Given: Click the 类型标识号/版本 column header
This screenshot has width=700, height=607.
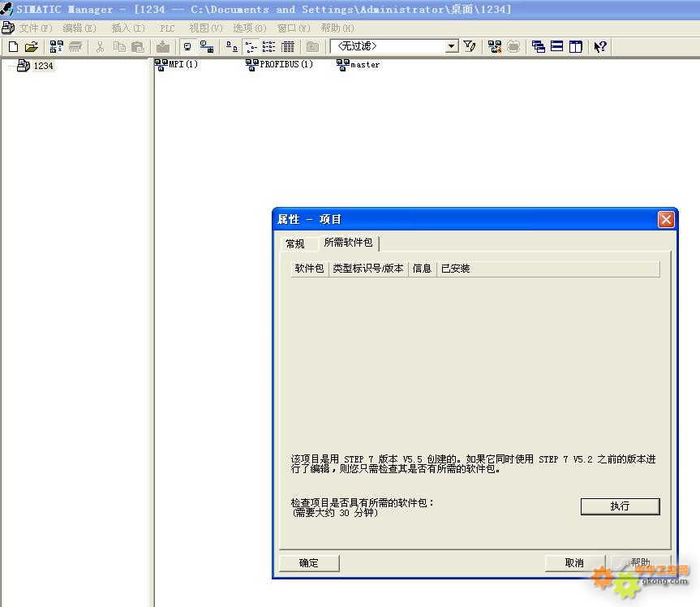Looking at the screenshot, I should (368, 269).
